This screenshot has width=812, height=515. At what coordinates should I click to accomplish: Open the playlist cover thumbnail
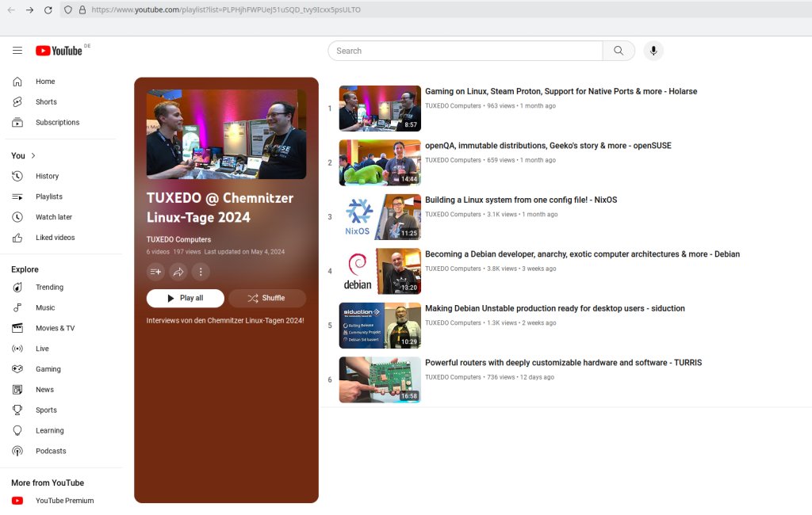tap(226, 134)
